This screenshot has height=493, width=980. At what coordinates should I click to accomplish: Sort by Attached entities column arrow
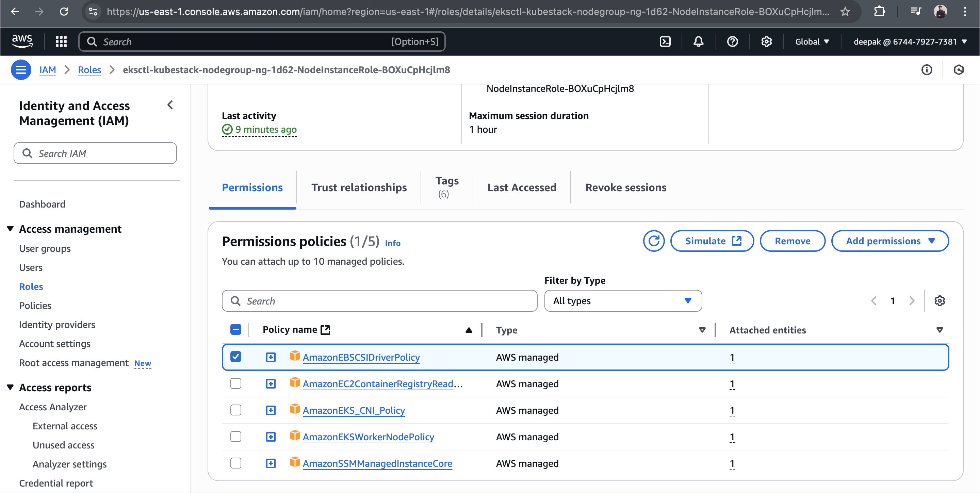pyautogui.click(x=940, y=330)
